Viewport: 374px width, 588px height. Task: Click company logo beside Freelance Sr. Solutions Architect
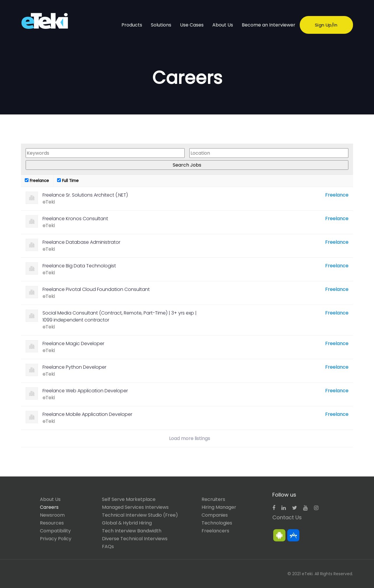[x=32, y=198]
